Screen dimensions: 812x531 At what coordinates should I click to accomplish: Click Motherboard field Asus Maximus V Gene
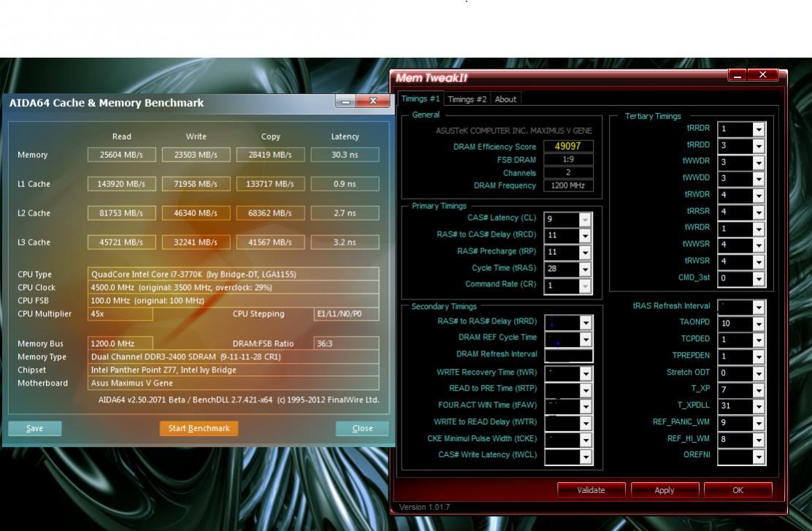pos(234,383)
